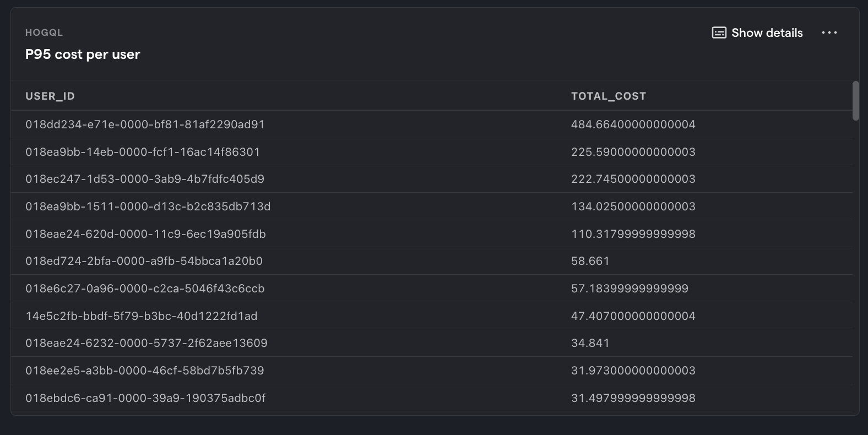The width and height of the screenshot is (868, 435).
Task: Click the HOGQL label
Action: [44, 32]
